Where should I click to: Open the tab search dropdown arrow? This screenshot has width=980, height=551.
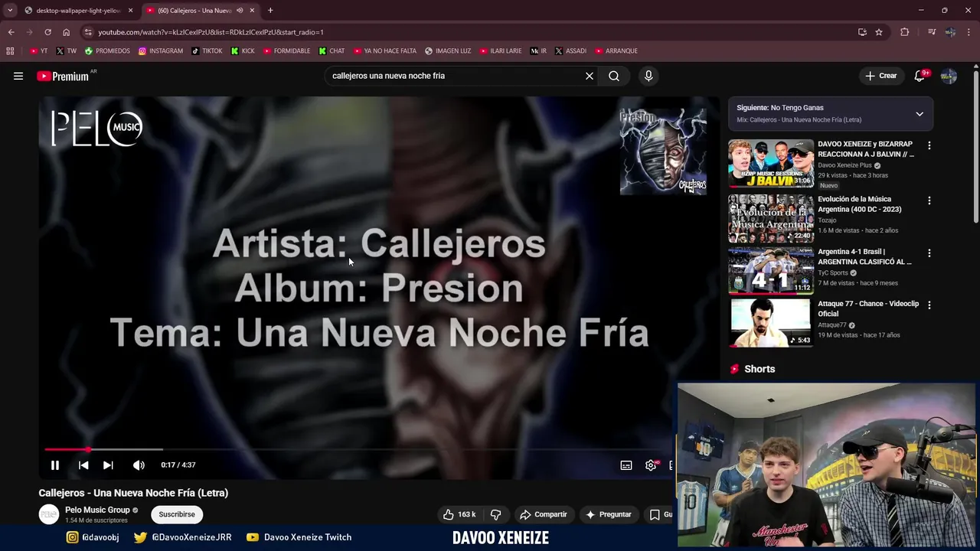9,11
